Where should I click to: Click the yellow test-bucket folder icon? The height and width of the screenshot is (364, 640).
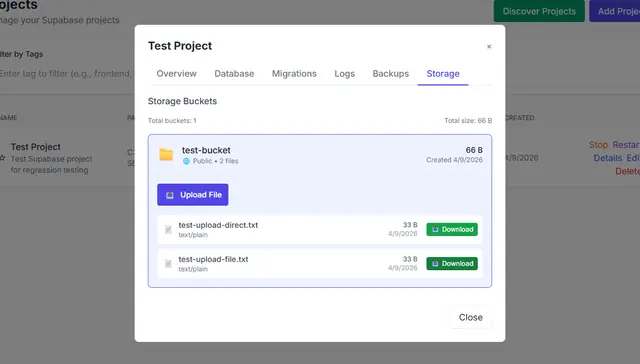click(166, 155)
